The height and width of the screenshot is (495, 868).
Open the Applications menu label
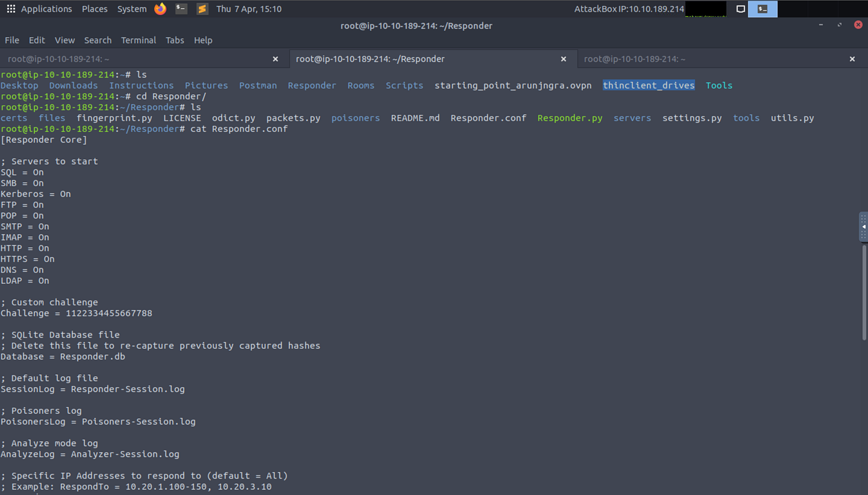46,9
